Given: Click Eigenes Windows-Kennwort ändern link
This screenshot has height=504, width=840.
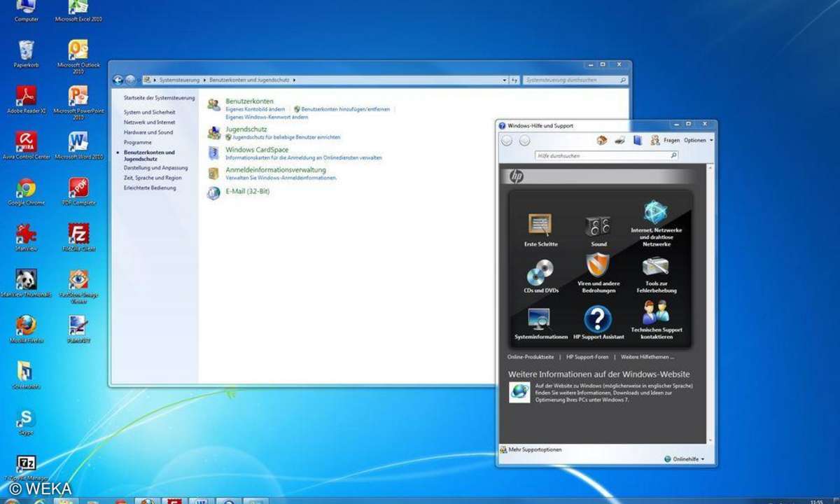Looking at the screenshot, I should pyautogui.click(x=267, y=117).
